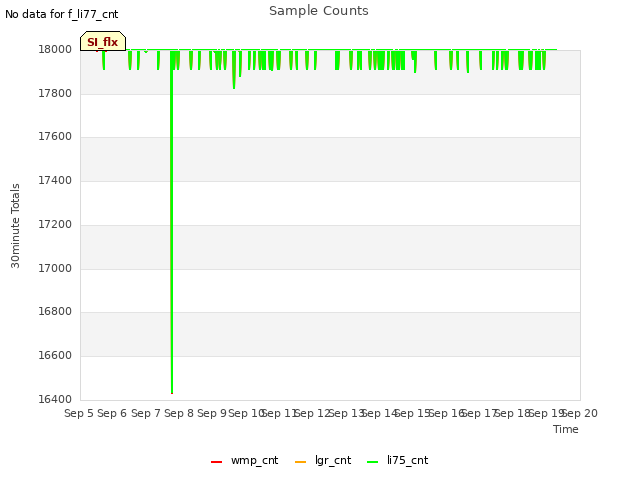Click the 17400 y-axis label
Viewport: 640px width, 480px height.
[55, 180]
